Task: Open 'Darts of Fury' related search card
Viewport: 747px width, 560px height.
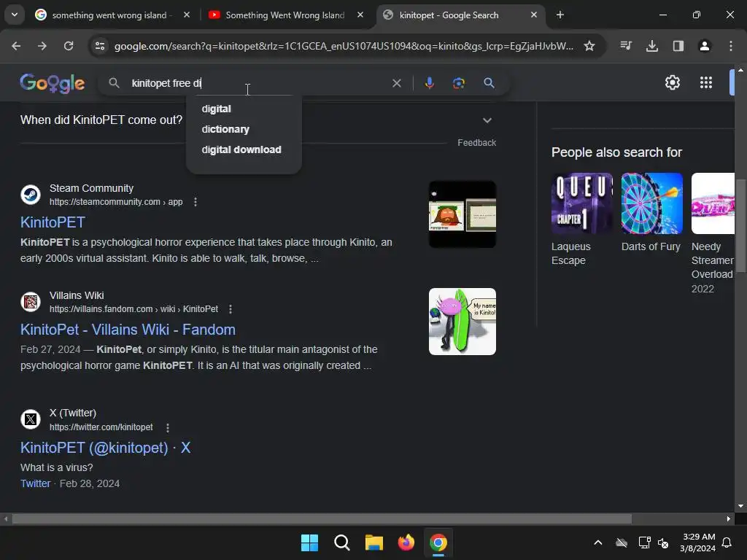Action: coord(651,213)
